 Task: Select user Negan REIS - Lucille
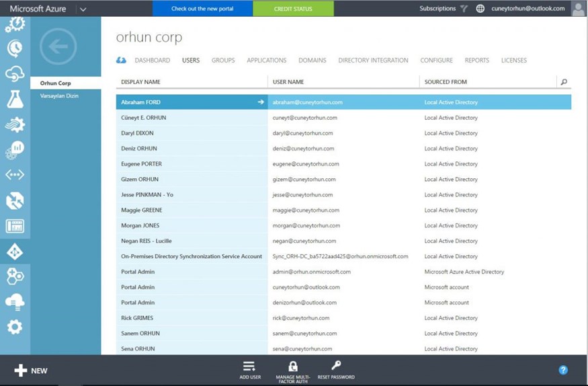click(146, 241)
